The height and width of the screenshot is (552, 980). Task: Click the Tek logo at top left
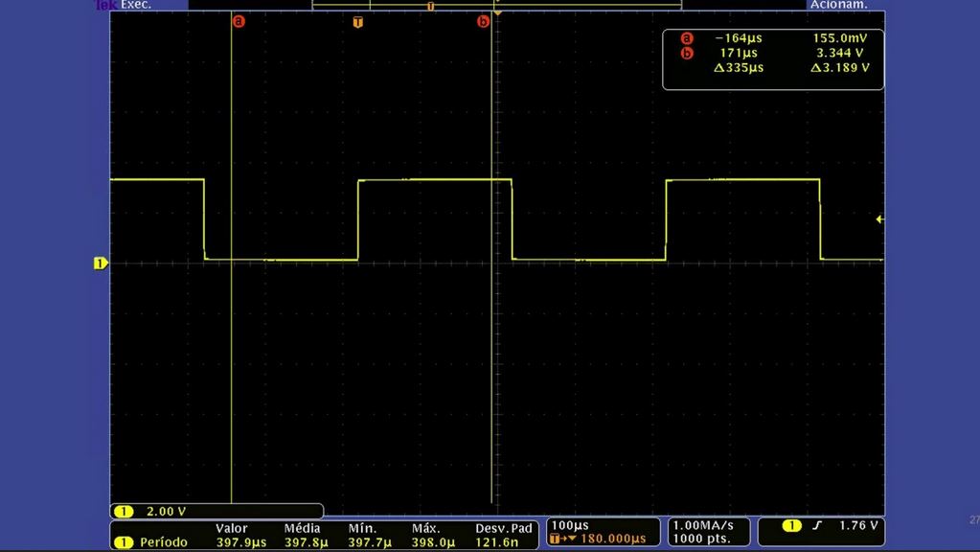105,5
